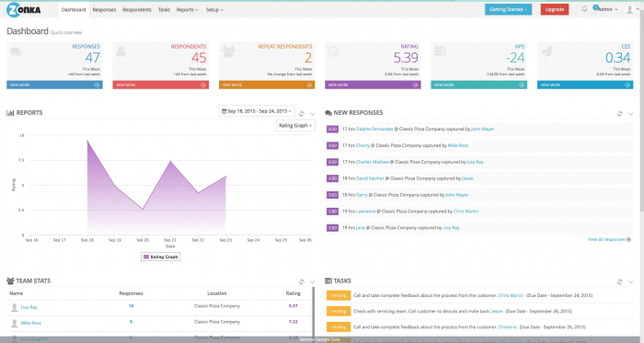Open Lisa Ray in Team Stats
The width and height of the screenshot is (644, 343).
click(x=29, y=307)
